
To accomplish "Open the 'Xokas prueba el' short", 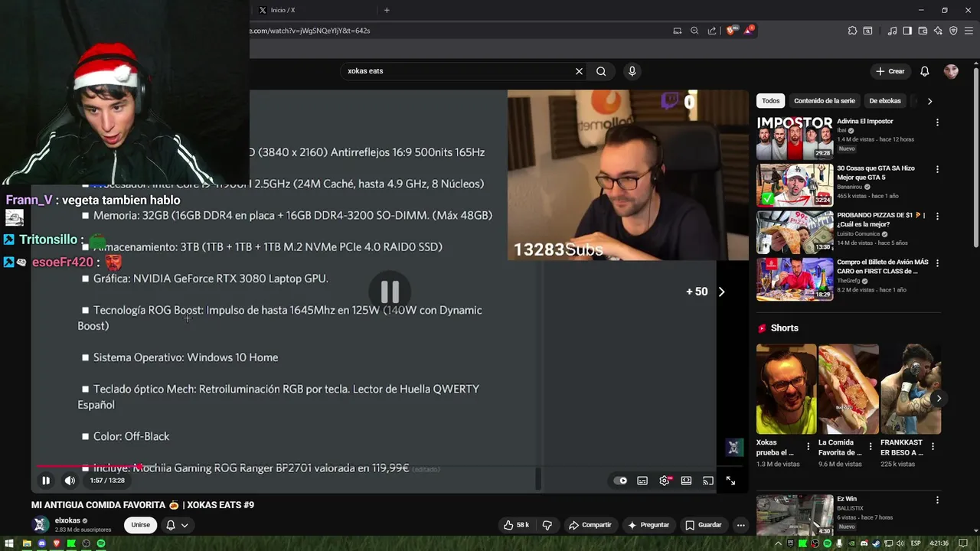I will click(x=786, y=389).
